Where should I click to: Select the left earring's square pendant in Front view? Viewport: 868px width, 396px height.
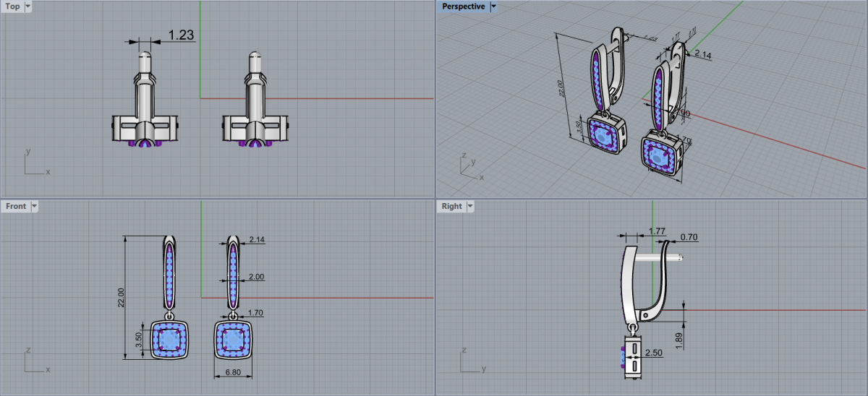[169, 340]
